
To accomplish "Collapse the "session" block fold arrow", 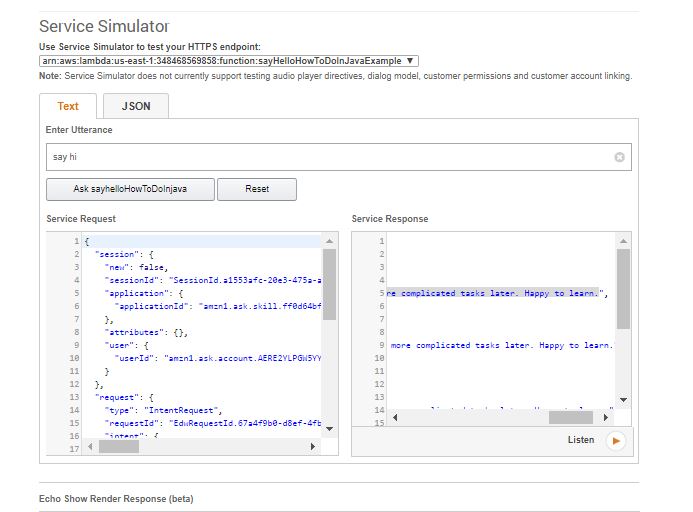I will tap(82, 254).
